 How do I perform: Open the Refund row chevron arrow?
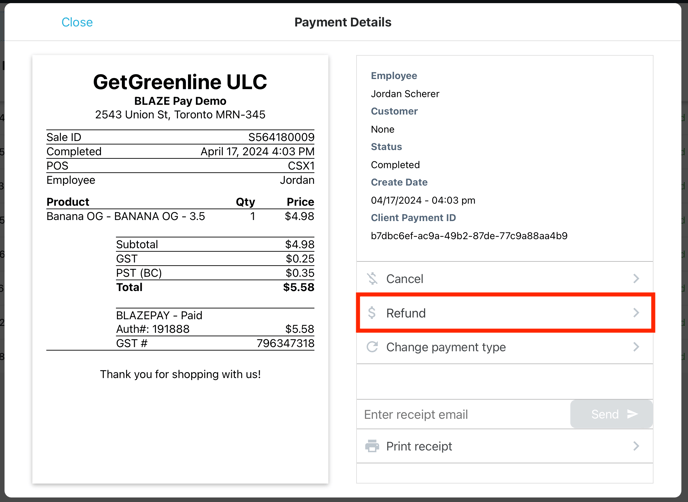[x=636, y=313]
